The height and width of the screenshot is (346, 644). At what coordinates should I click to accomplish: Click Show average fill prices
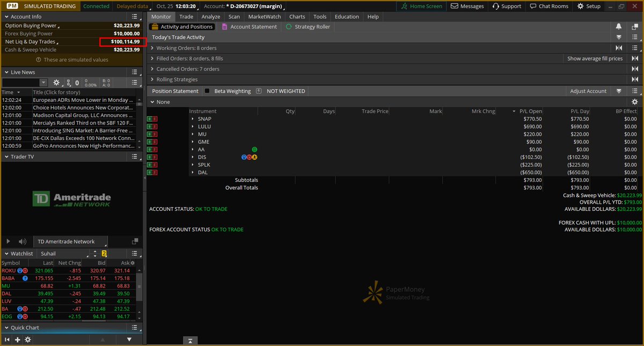click(x=595, y=58)
